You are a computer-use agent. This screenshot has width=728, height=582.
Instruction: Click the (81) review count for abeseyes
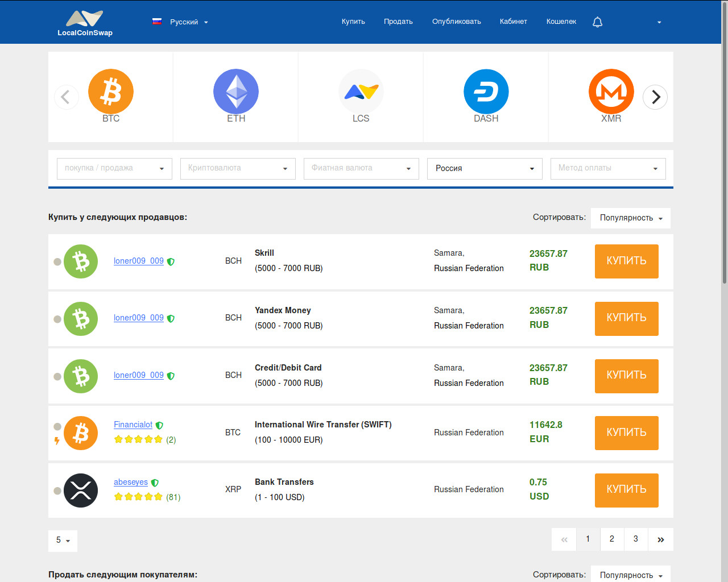[173, 497]
